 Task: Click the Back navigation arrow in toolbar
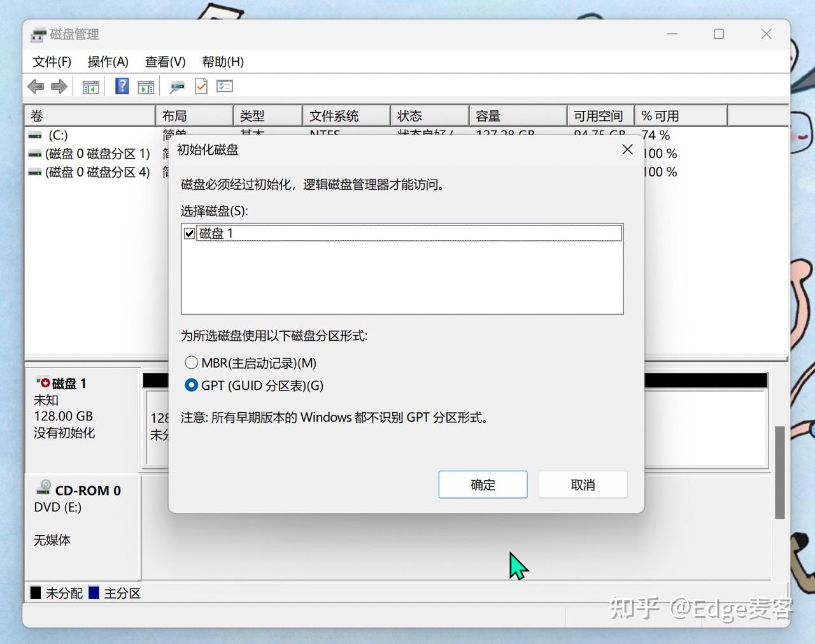click(36, 86)
